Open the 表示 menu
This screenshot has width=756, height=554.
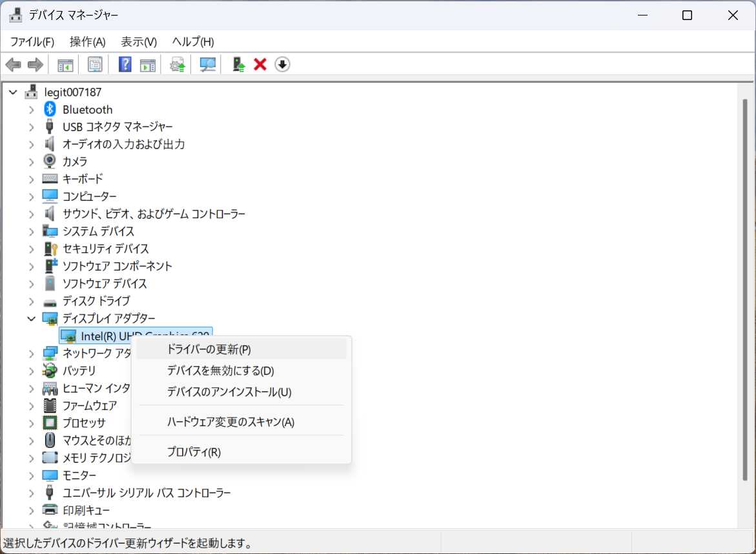[138, 41]
